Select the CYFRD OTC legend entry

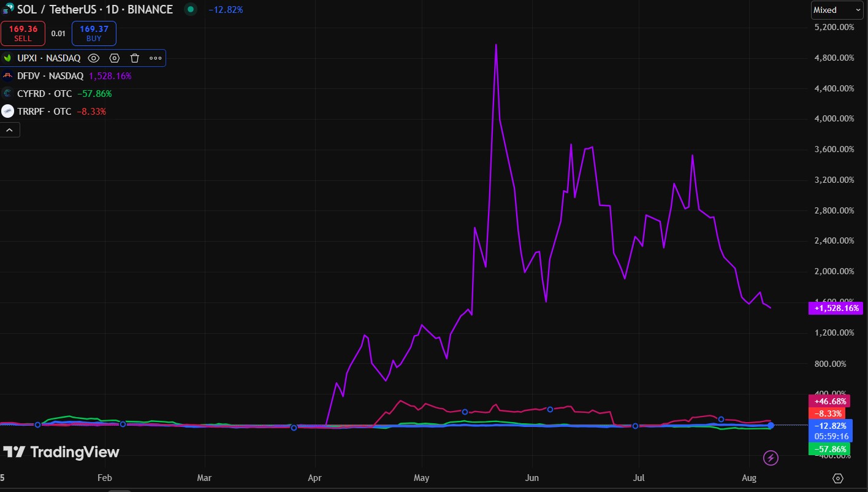[44, 94]
